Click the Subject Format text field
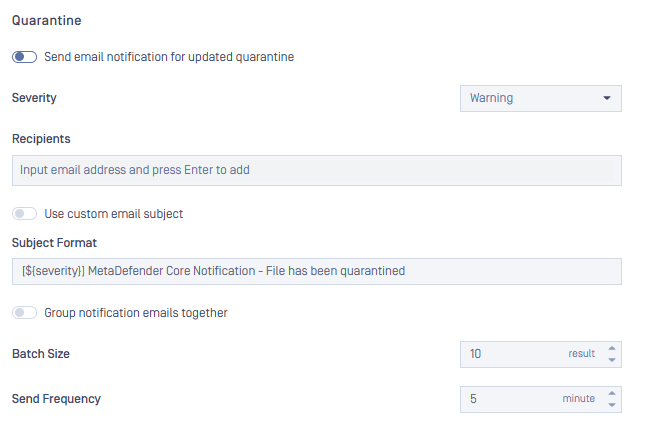 (316, 271)
